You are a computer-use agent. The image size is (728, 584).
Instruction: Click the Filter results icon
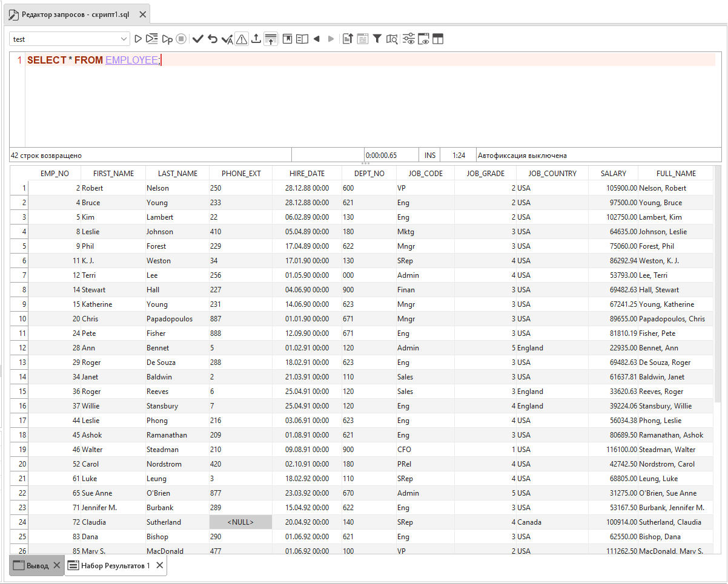[x=377, y=38]
